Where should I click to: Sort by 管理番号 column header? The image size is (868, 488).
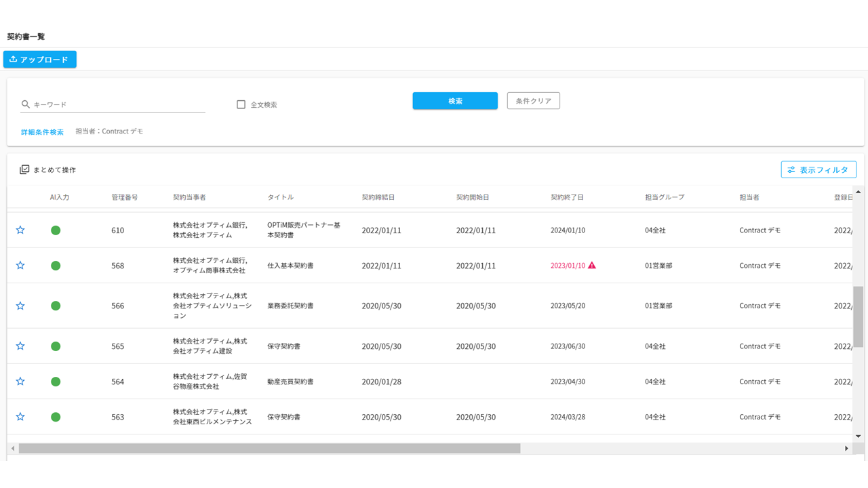pos(125,197)
